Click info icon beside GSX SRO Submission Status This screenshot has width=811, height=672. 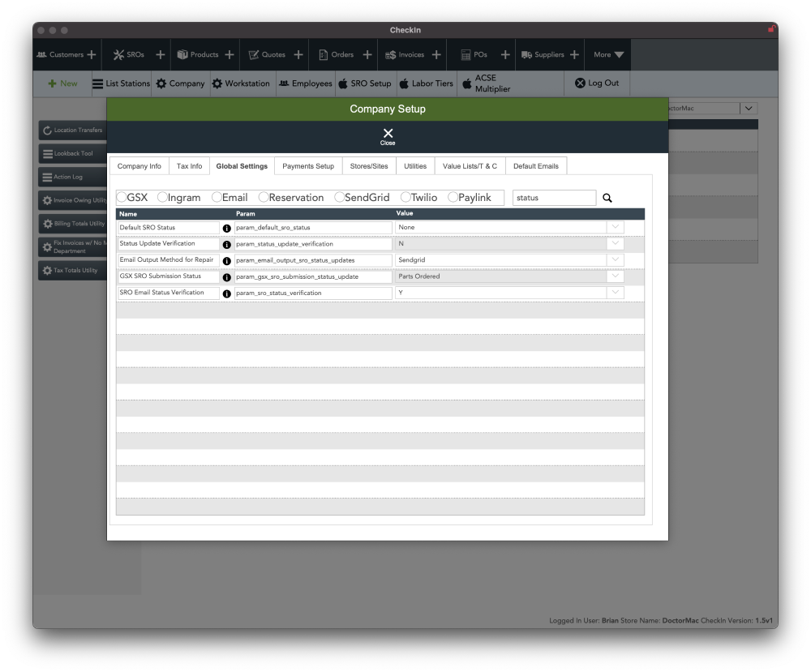click(x=226, y=277)
